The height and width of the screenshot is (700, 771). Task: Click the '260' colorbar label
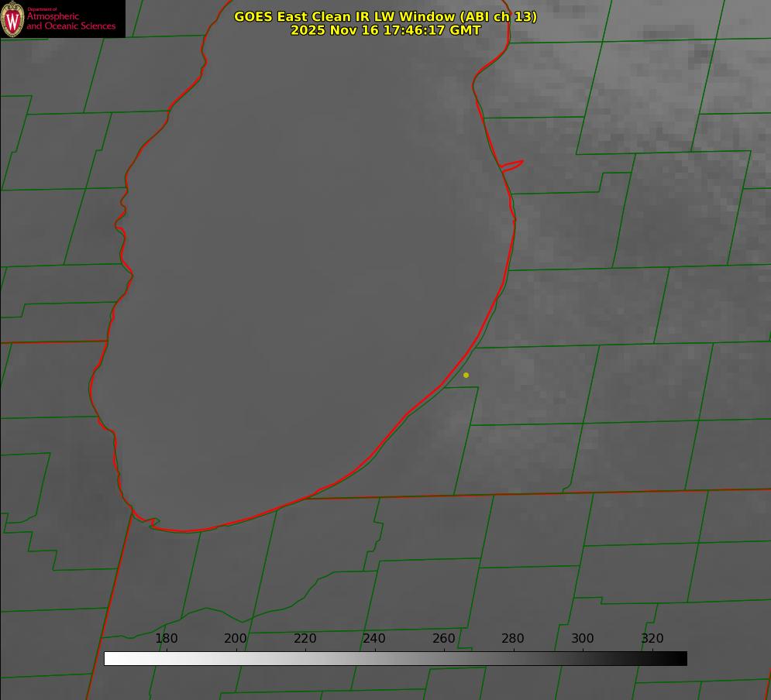(443, 638)
